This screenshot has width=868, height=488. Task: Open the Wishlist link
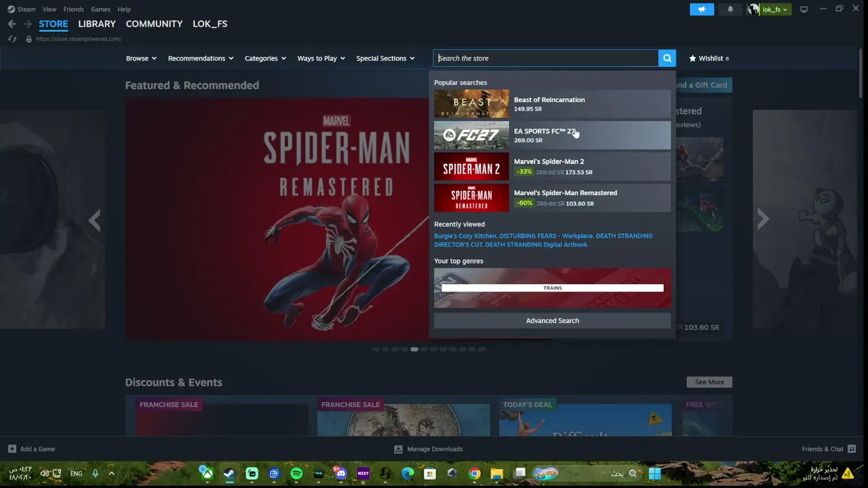tap(709, 58)
